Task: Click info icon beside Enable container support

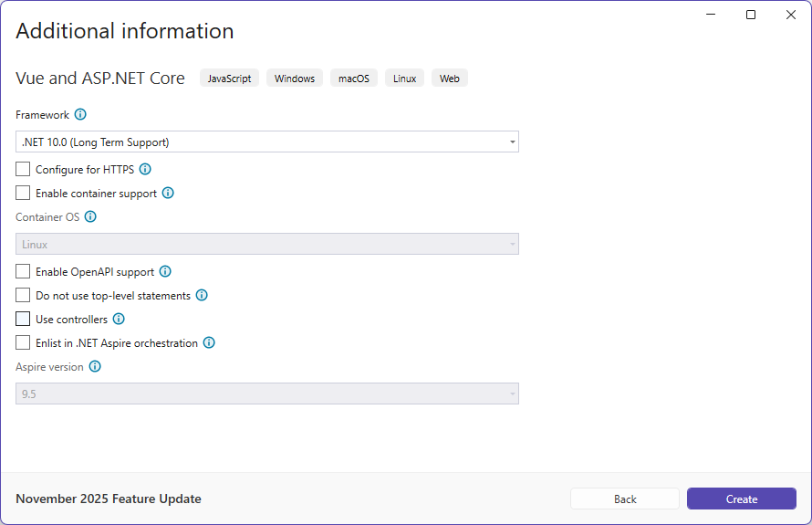Action: click(168, 193)
